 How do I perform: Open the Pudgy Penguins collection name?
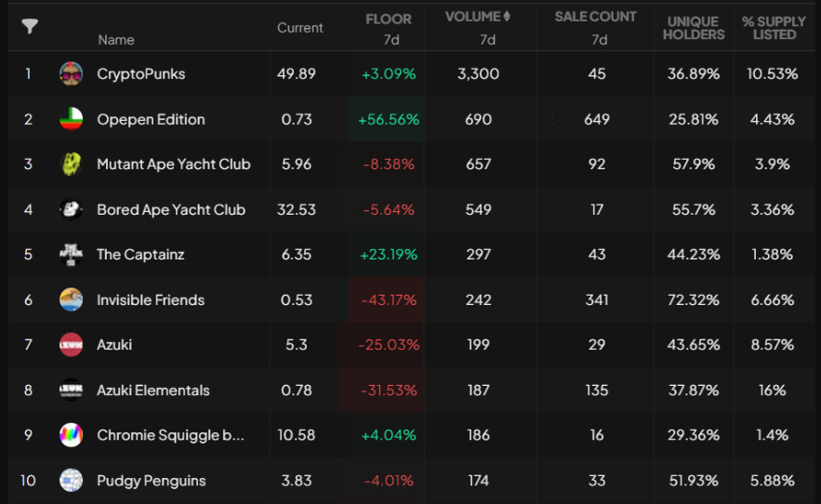(x=152, y=481)
